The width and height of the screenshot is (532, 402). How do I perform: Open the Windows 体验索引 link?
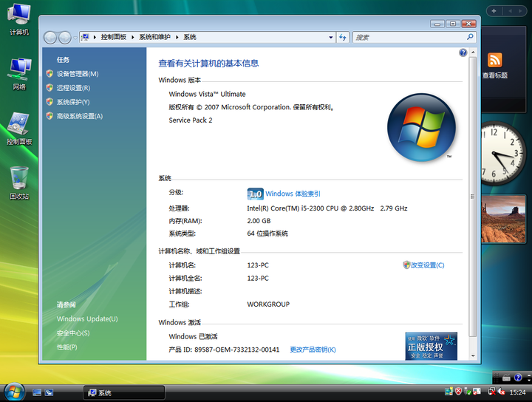[x=293, y=194]
